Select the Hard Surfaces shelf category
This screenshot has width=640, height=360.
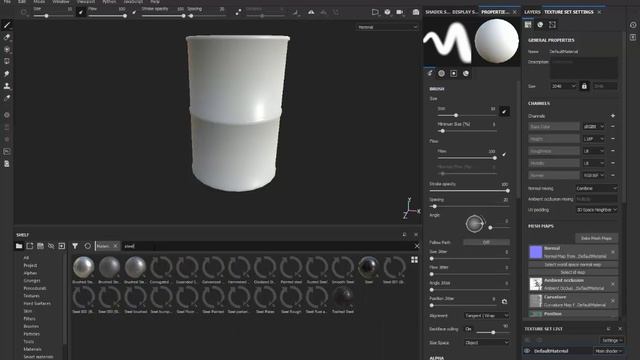(x=37, y=304)
